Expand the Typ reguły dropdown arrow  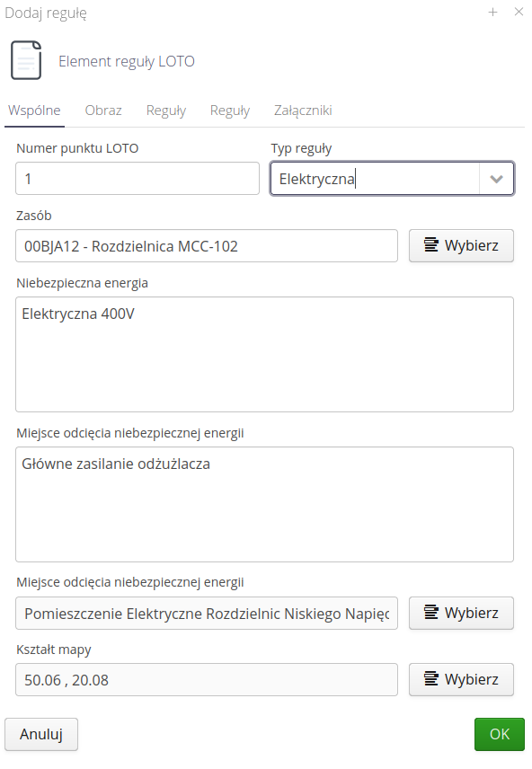(496, 179)
